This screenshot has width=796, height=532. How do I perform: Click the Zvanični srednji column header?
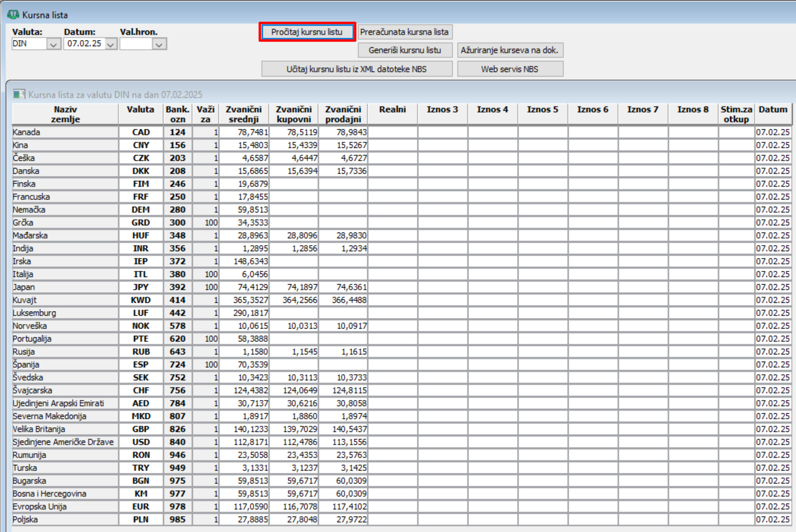(244, 114)
